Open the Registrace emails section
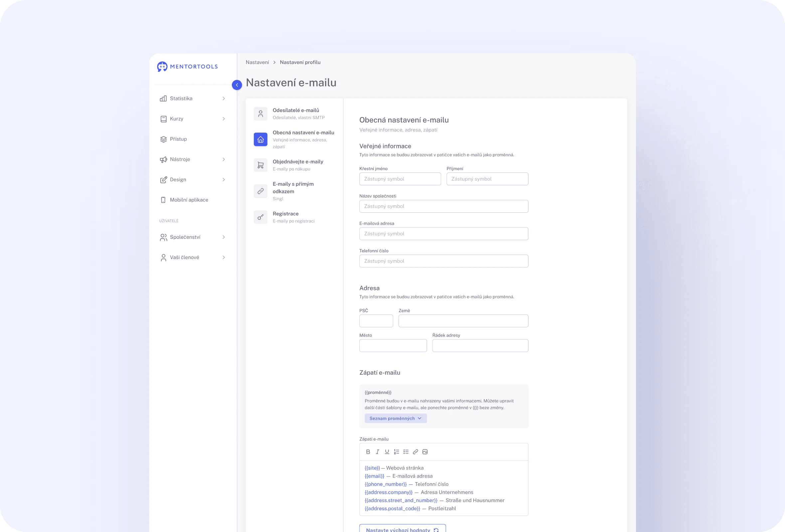785x532 pixels. click(x=294, y=217)
